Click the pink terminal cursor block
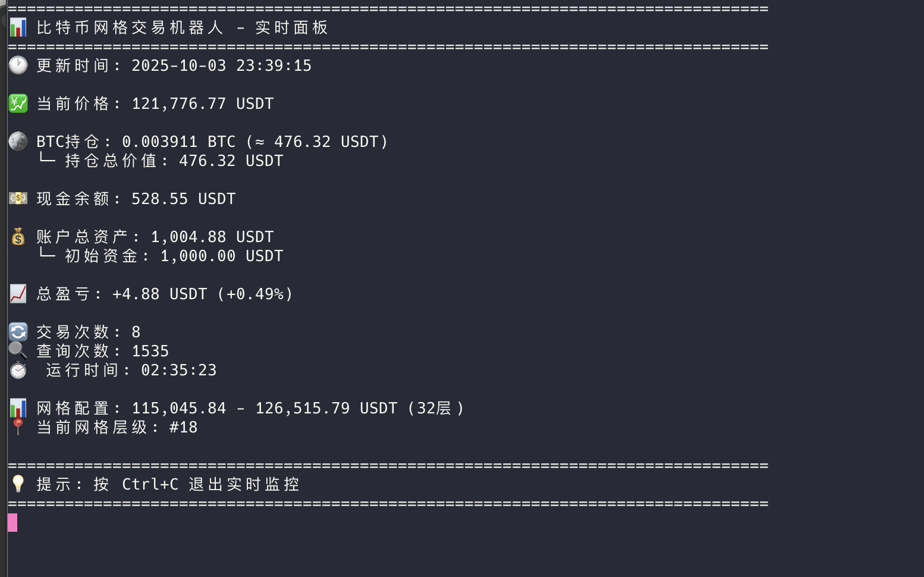 coord(12,523)
